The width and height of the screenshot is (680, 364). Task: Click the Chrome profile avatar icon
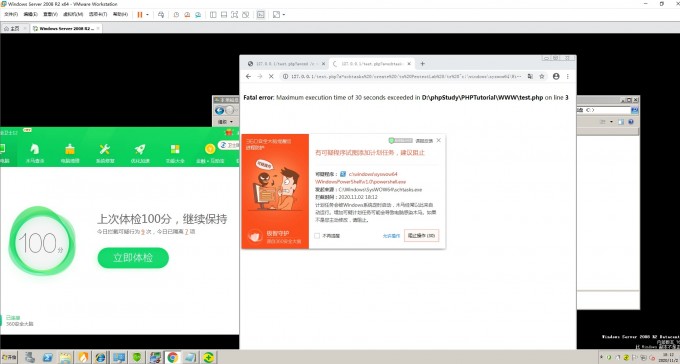pos(556,76)
